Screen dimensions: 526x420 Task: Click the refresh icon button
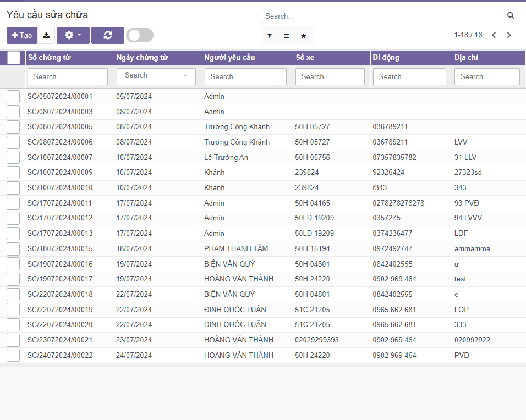coord(108,35)
